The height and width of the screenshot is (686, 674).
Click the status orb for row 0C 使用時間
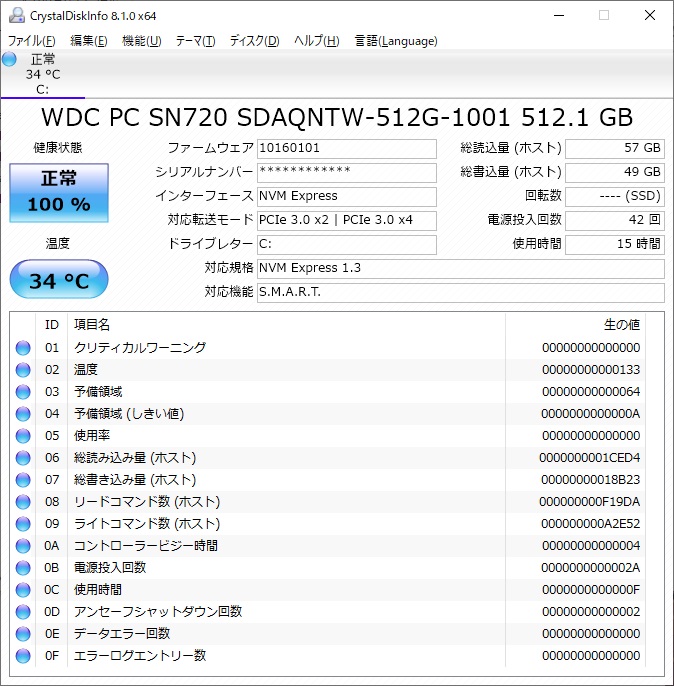[23, 590]
